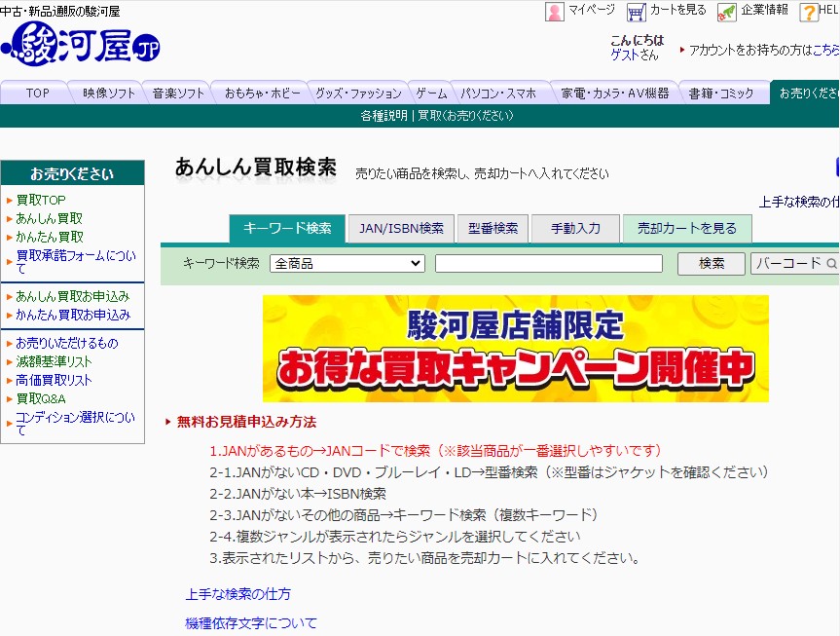Click the shopping cart icon
The height and width of the screenshot is (636, 840).
(637, 12)
